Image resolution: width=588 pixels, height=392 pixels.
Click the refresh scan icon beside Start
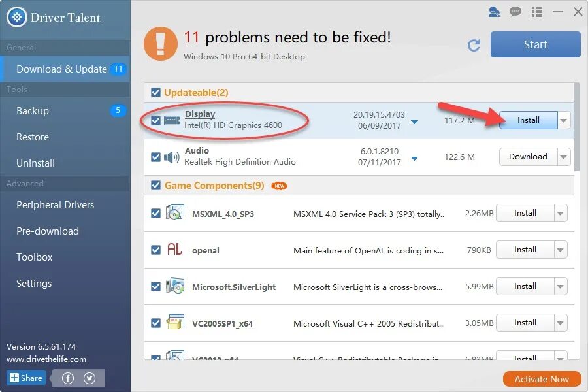pos(474,45)
